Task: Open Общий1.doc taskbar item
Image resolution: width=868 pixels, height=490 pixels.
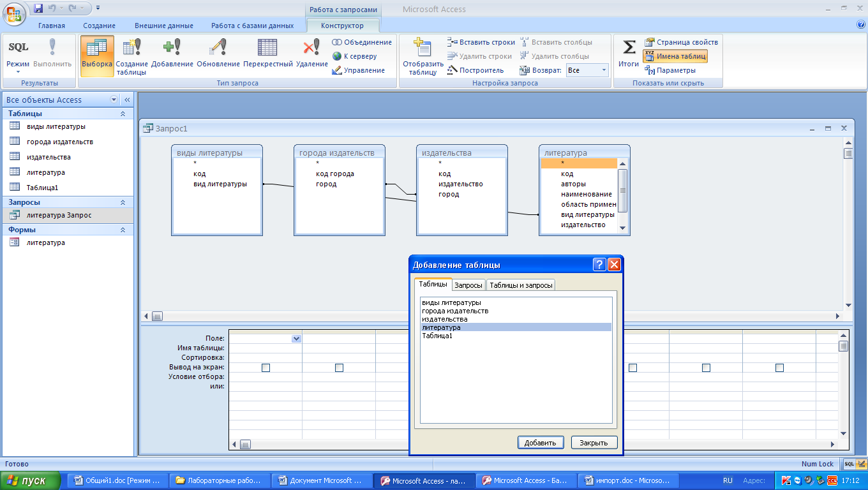Action: click(119, 480)
